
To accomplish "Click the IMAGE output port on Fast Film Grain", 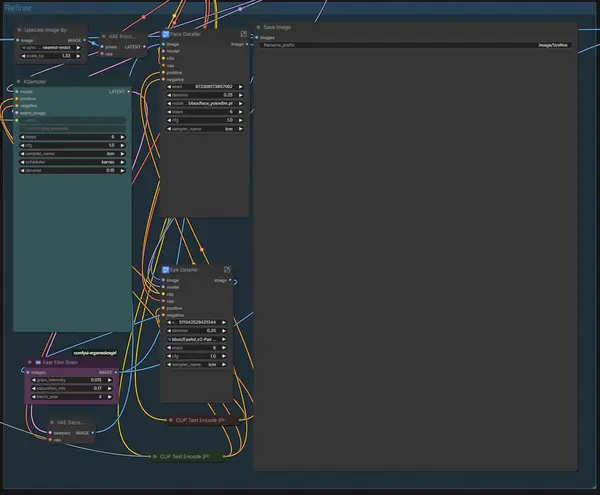I will click(116, 372).
